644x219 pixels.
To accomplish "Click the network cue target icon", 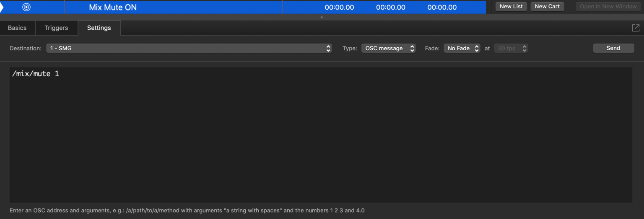I will pyautogui.click(x=26, y=7).
